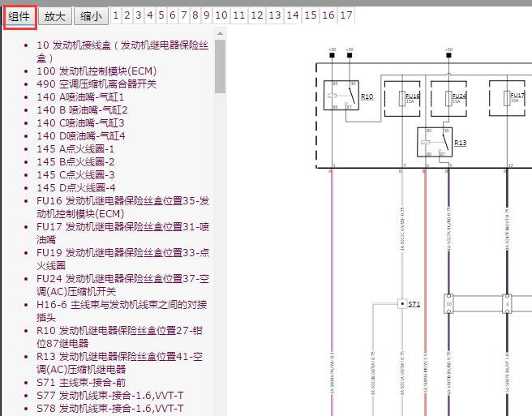
Task: Select link 145 A点火线圈-1
Action: click(x=75, y=149)
